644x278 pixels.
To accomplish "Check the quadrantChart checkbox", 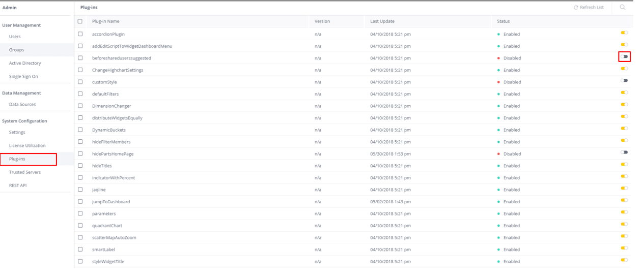I will 80,226.
